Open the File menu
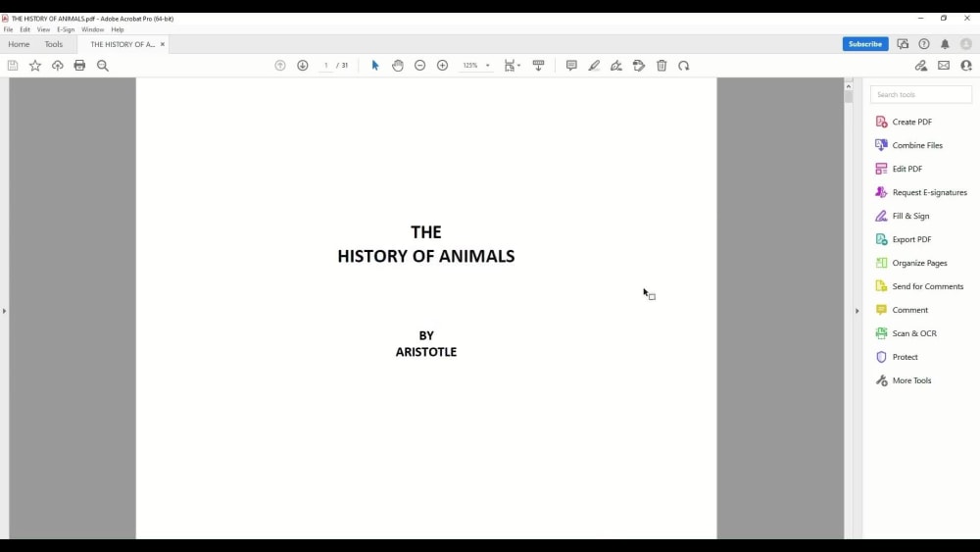The image size is (980, 552). 8,29
